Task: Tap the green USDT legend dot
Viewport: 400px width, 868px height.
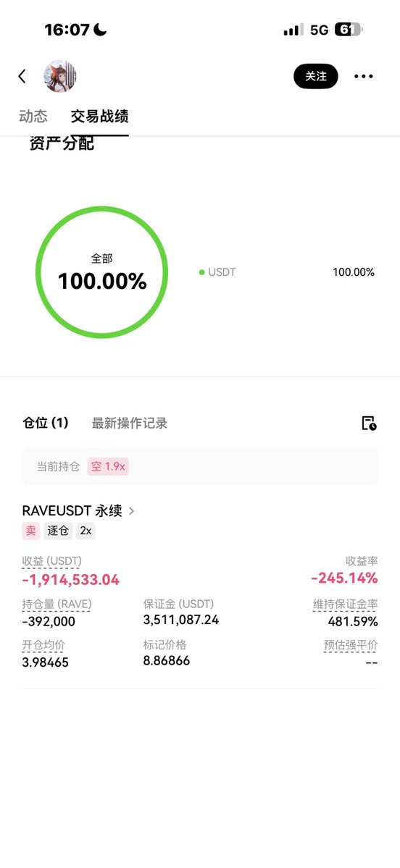Action: 201,272
